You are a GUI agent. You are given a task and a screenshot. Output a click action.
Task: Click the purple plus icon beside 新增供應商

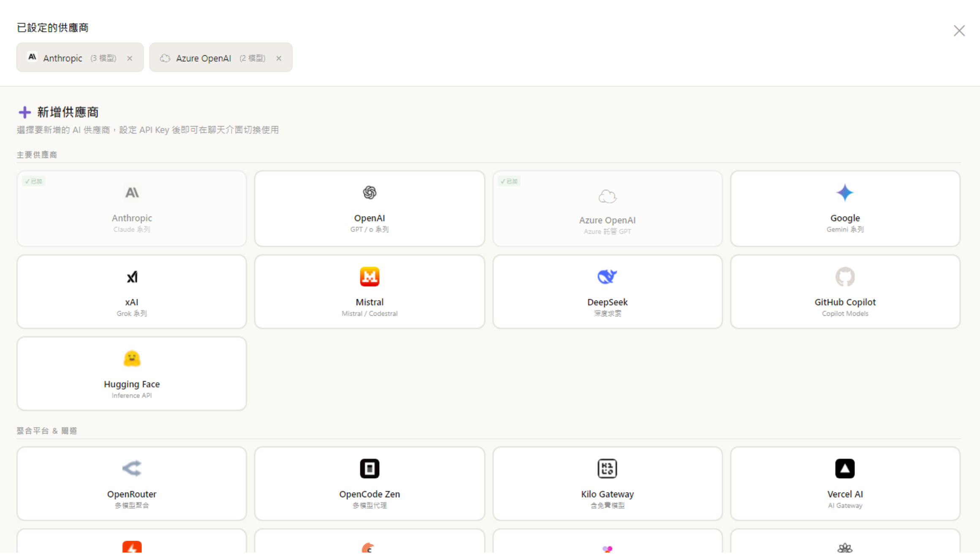tap(24, 112)
